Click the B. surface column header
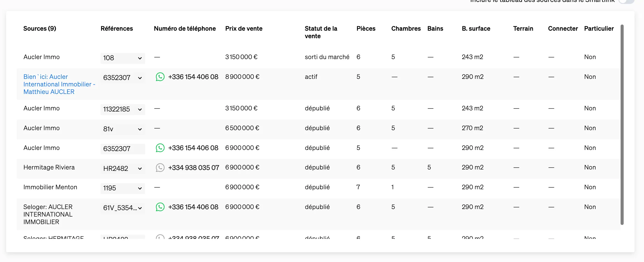Screen dimensions: 644x262 [x=476, y=28]
